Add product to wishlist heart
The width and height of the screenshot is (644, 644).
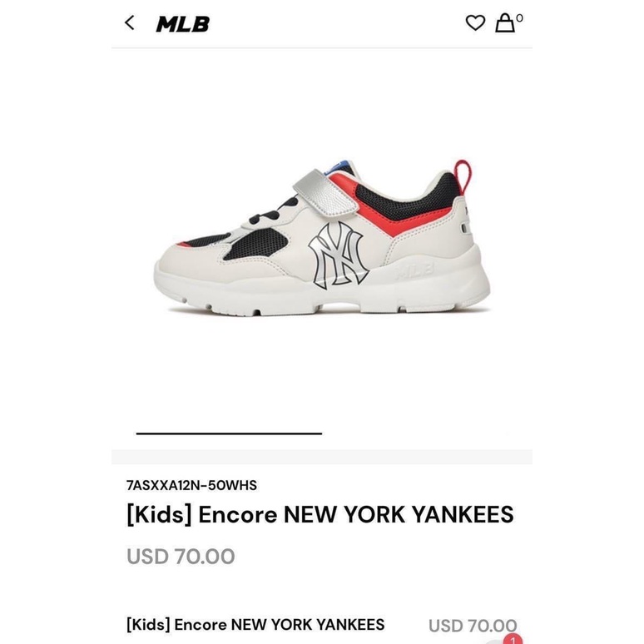(475, 23)
